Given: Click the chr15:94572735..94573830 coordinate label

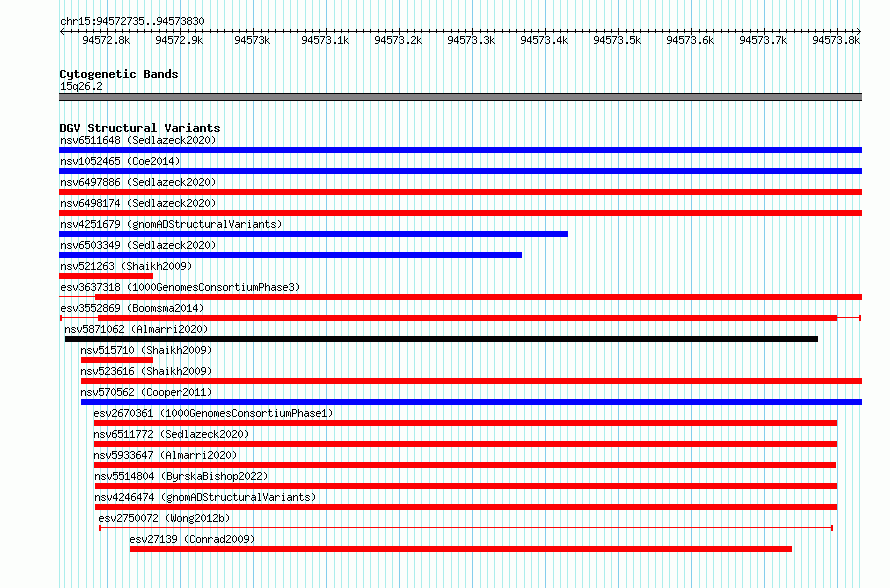Looking at the screenshot, I should (x=132, y=21).
